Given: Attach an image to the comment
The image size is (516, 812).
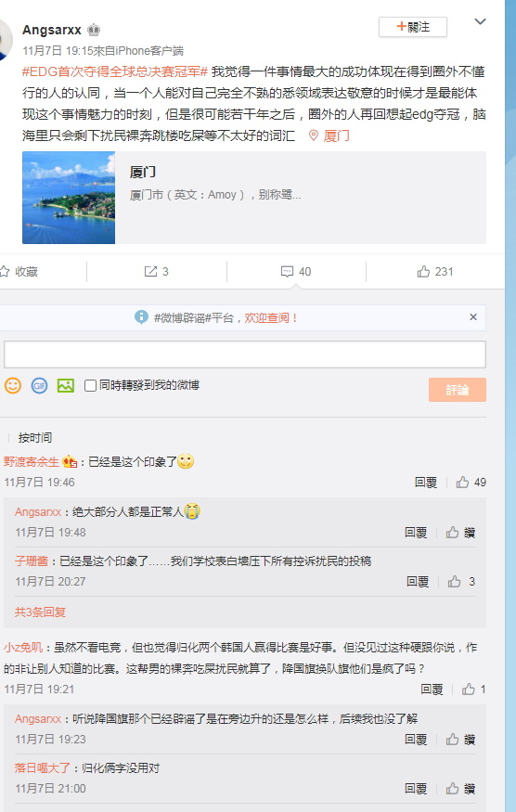Looking at the screenshot, I should point(66,385).
